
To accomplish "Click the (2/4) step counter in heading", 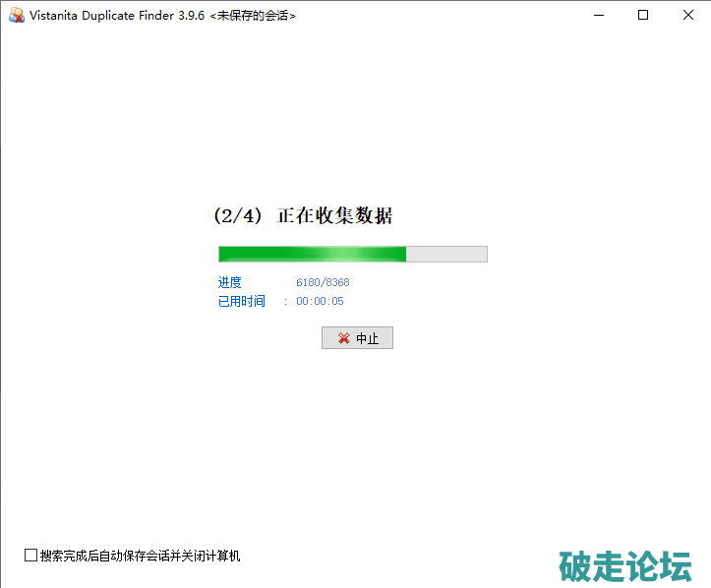I will 237,216.
